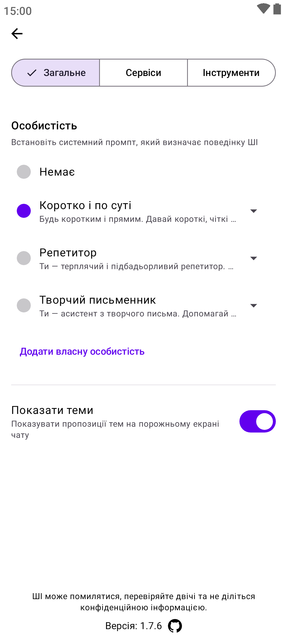Tap the checkmark on Загальне tab
This screenshot has height=644, width=287.
[x=32, y=73]
